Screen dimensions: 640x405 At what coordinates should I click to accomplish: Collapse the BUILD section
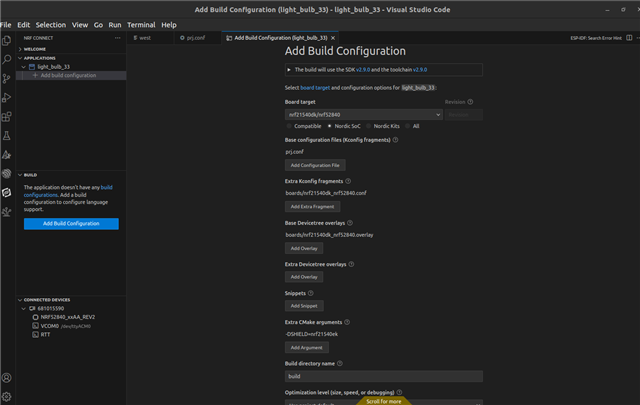pyautogui.click(x=20, y=175)
